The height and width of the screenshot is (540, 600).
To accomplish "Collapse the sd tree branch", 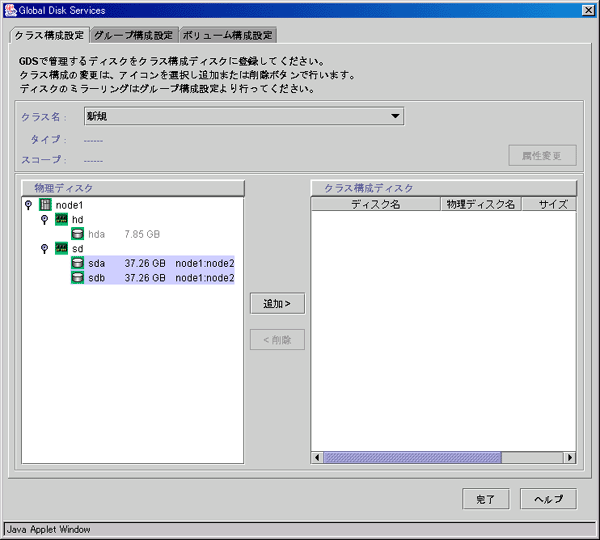I will click(44, 248).
